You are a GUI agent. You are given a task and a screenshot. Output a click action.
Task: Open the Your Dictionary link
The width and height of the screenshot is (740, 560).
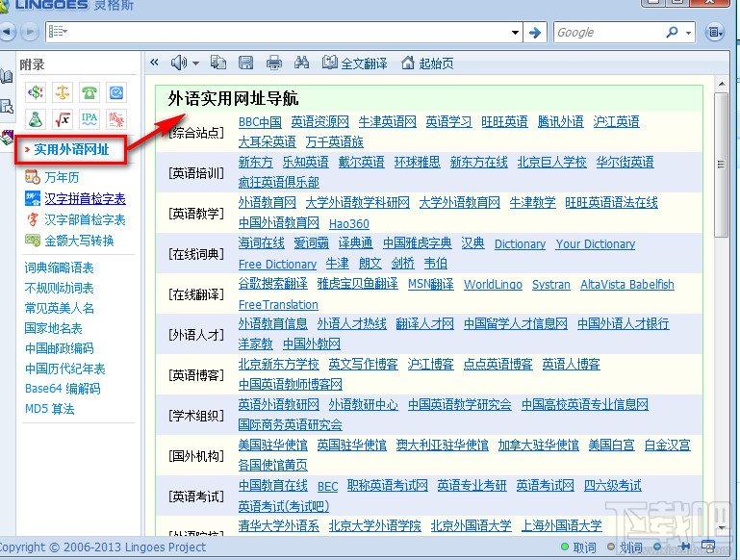tap(595, 243)
